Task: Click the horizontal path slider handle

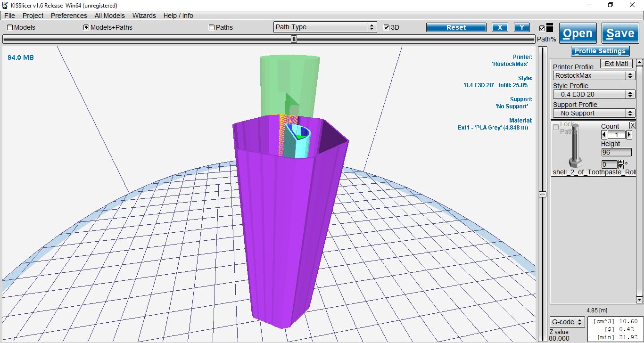Action: 294,39
